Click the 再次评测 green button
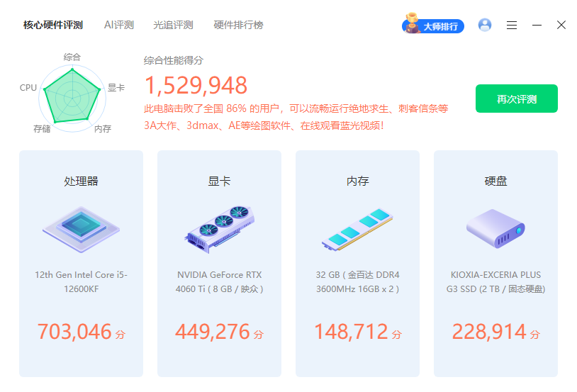The width and height of the screenshot is (577, 392). (x=516, y=99)
